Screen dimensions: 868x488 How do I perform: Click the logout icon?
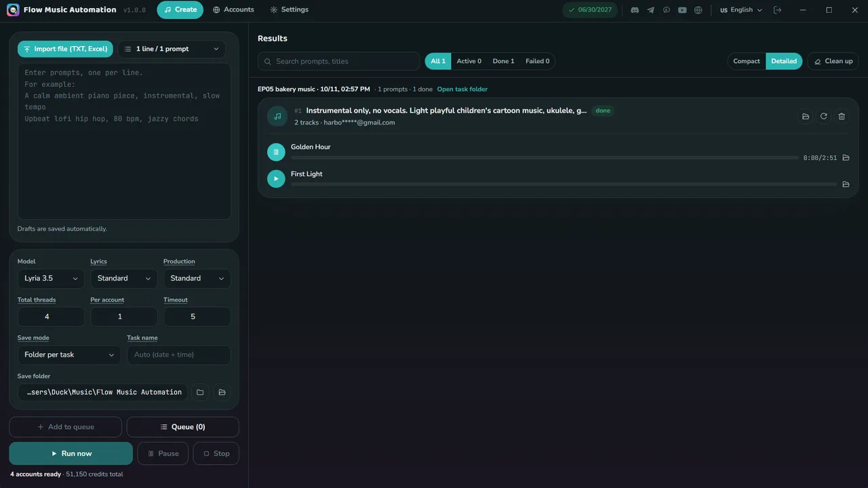pyautogui.click(x=778, y=10)
